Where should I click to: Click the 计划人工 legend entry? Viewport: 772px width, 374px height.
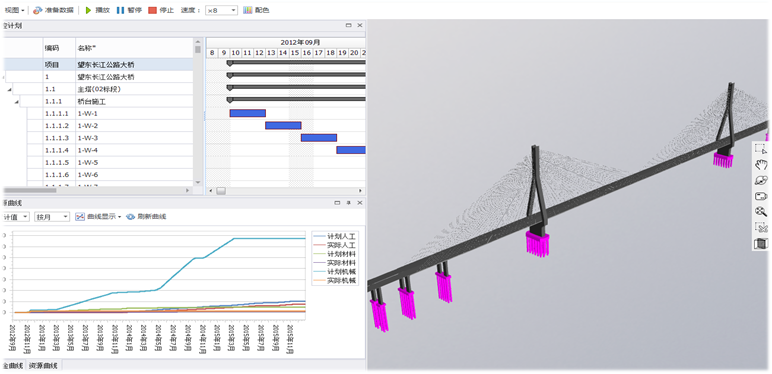(334, 237)
